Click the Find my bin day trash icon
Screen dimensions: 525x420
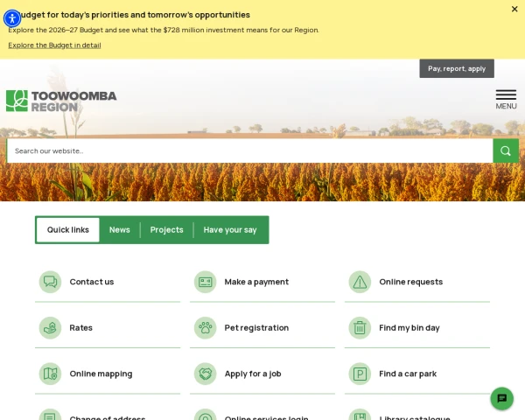click(x=360, y=328)
